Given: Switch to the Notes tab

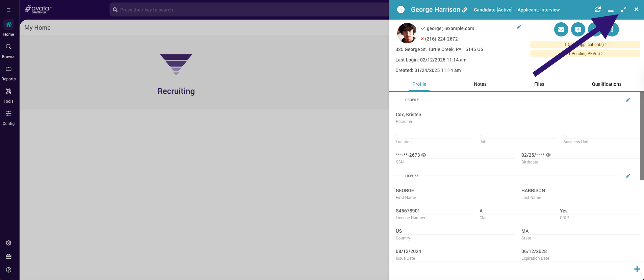Looking at the screenshot, I should pyautogui.click(x=480, y=84).
